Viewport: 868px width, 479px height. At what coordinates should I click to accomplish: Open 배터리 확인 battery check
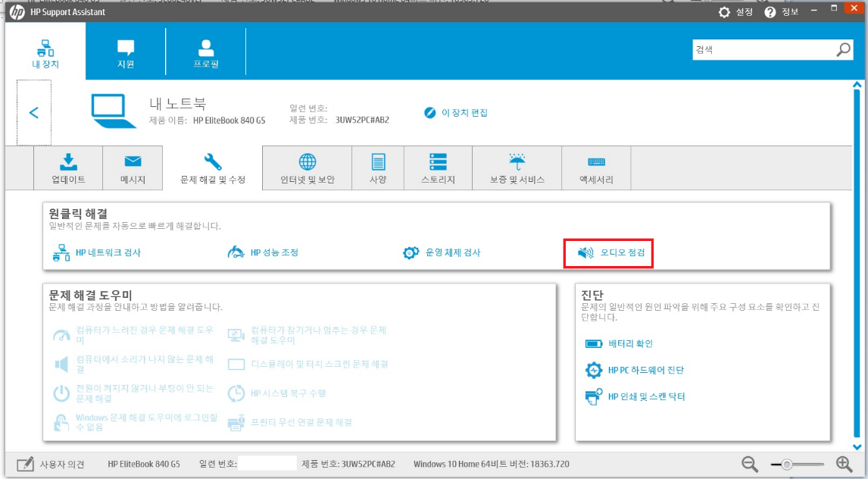click(630, 344)
